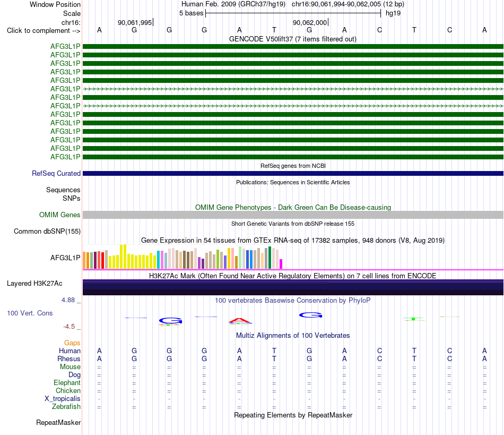This screenshot has height=435, width=504.
Task: Click the "Click to complement -->" label
Action: (44, 31)
